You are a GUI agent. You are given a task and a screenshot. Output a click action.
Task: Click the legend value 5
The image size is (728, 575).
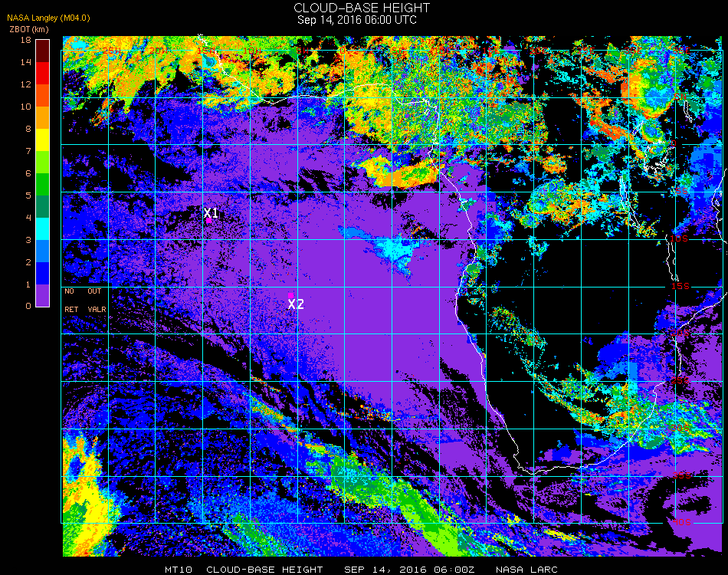point(28,195)
